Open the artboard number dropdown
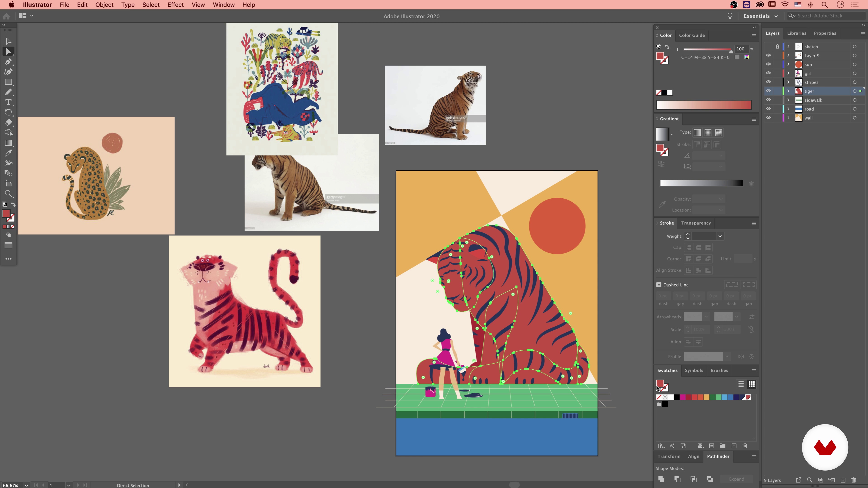868x488 pixels. click(69, 485)
